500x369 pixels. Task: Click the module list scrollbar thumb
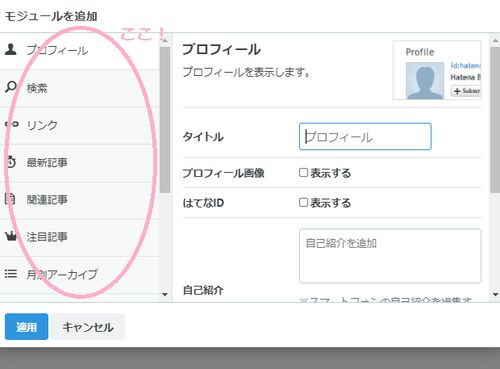click(x=165, y=120)
